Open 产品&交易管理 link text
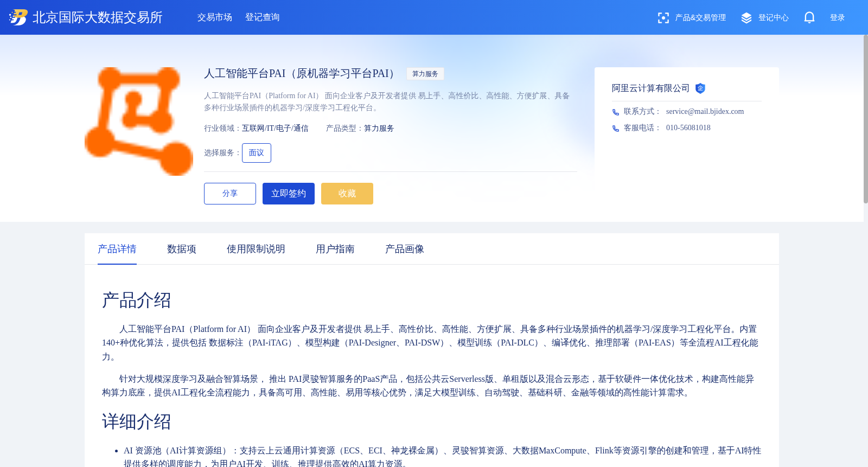The image size is (868, 467). pyautogui.click(x=700, y=18)
